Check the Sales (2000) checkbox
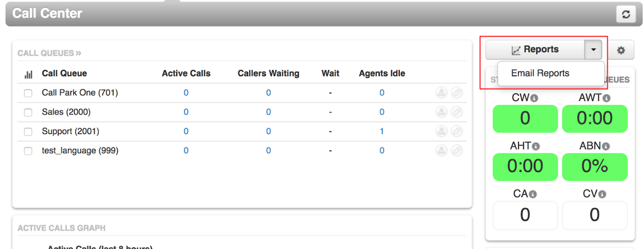Image resolution: width=644 pixels, height=249 pixels. tap(28, 112)
